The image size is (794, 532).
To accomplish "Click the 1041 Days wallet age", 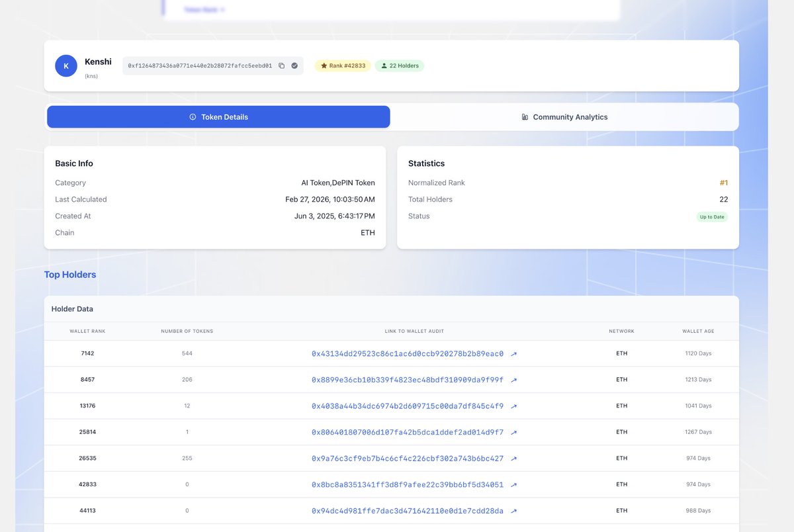I will pyautogui.click(x=698, y=406).
